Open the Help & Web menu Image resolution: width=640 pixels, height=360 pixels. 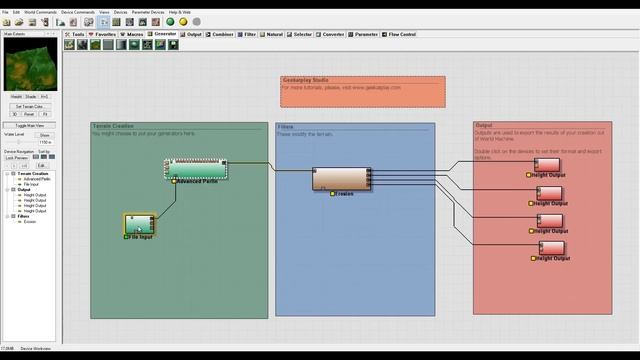[180, 12]
